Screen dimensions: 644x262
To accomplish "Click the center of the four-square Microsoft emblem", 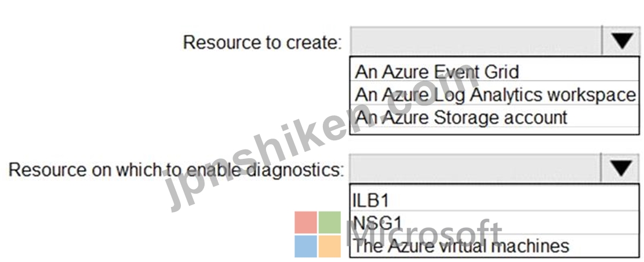I will (318, 234).
